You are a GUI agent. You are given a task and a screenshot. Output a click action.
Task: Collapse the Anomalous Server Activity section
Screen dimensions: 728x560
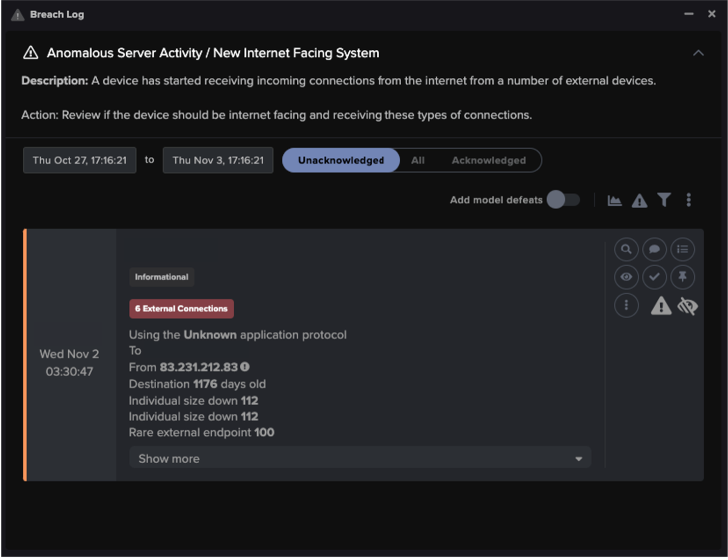coord(698,52)
